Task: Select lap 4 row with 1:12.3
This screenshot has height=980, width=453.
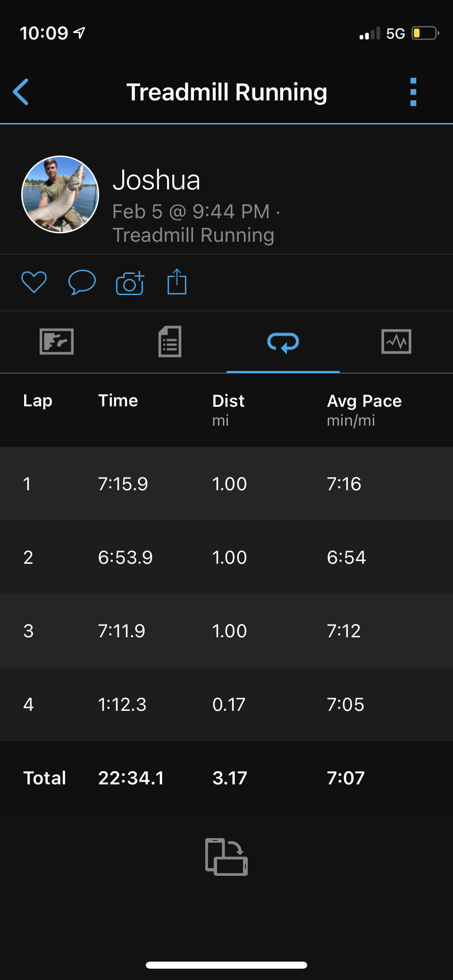Action: [x=226, y=704]
